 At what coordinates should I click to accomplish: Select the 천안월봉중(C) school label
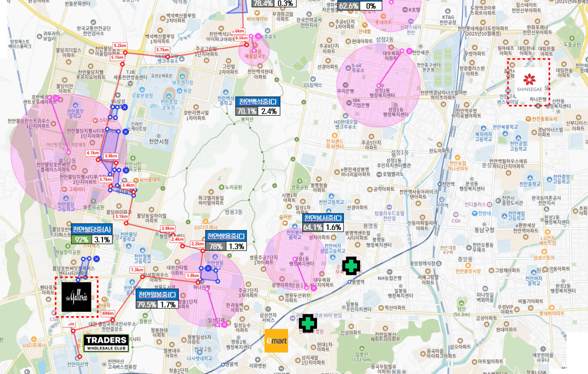click(x=157, y=294)
